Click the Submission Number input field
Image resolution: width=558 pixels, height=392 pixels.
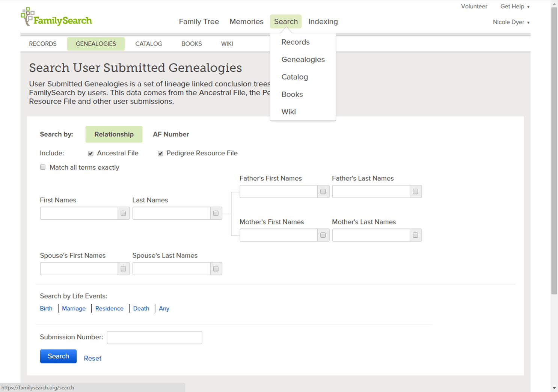tap(154, 337)
